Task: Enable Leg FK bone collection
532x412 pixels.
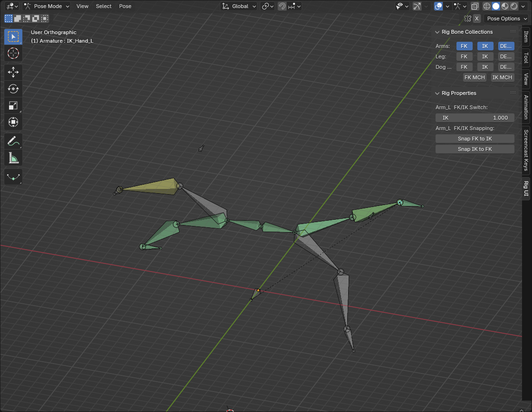Action: pyautogui.click(x=464, y=56)
